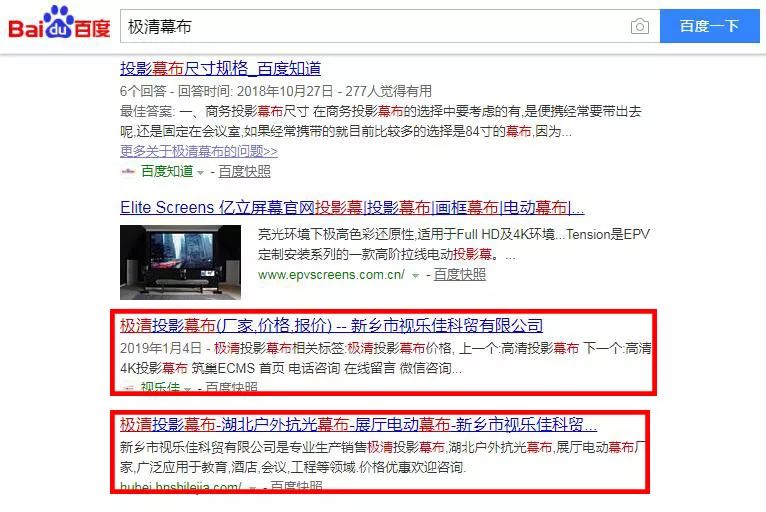The image size is (766, 512).
Task: Open the 投影幕布尺寸规格_百度知道 result
Action: [220, 68]
